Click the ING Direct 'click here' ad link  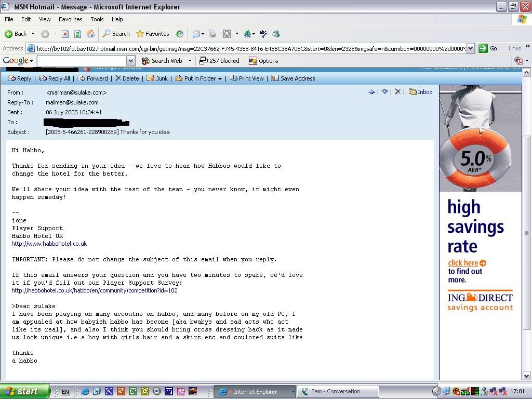tap(467, 262)
